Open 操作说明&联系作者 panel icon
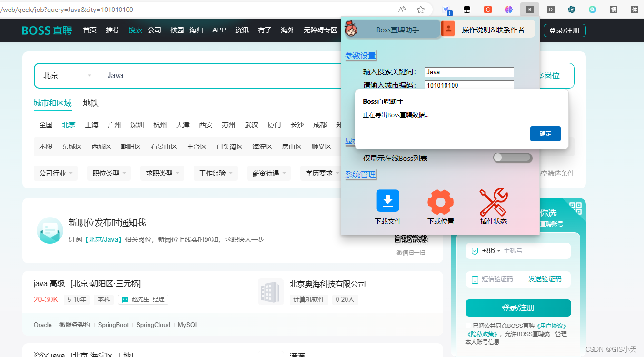Screen dimensions: 644x357 coord(448,29)
